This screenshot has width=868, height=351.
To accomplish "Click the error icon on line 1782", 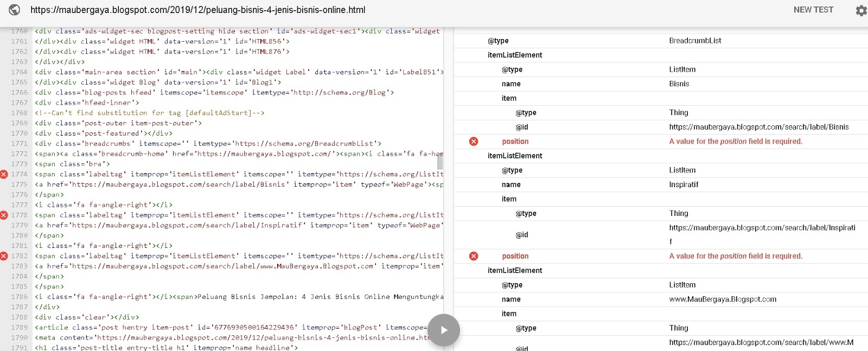I will [4, 256].
